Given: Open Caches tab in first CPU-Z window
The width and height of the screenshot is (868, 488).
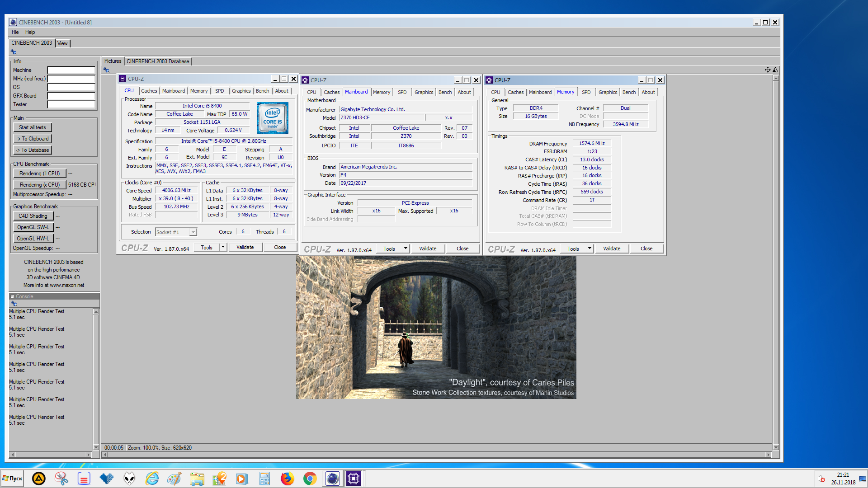Looking at the screenshot, I should (149, 91).
